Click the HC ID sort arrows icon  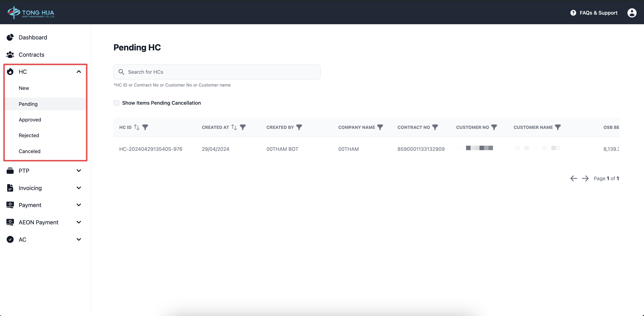point(136,127)
